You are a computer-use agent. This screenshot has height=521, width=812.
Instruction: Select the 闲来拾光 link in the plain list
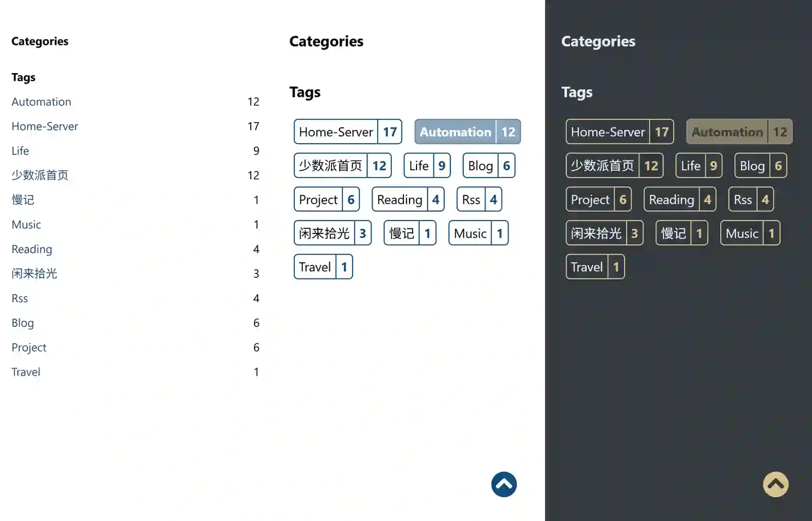(x=34, y=274)
